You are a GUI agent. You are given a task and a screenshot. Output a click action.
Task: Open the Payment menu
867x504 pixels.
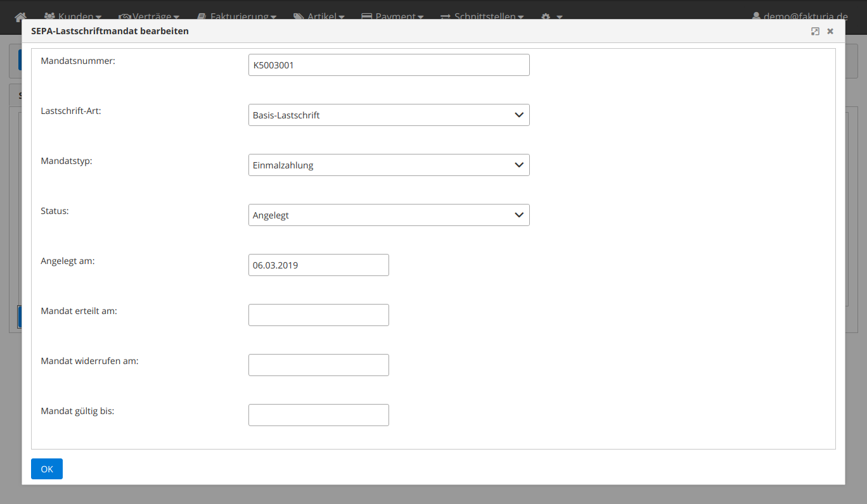[392, 16]
